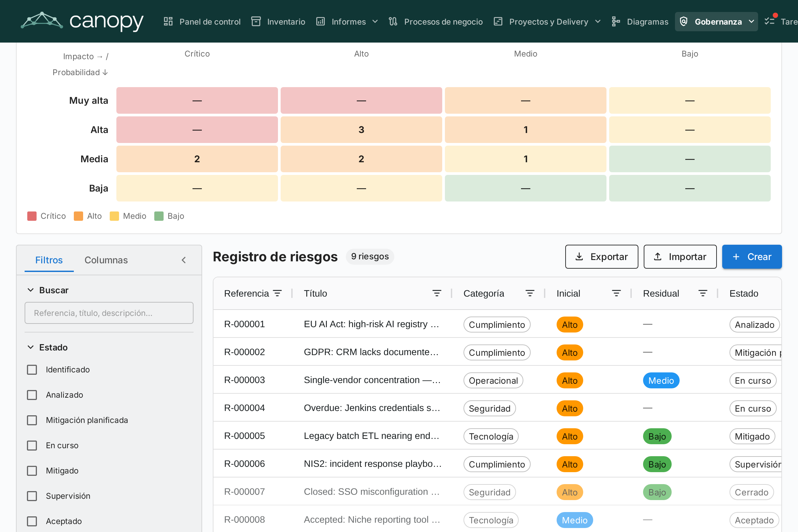Viewport: 798px width, 532px height.
Task: Click the Importar button
Action: [680, 257]
